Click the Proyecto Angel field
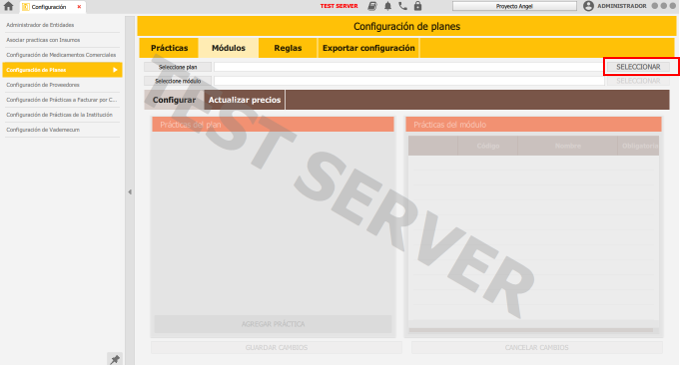681x365 pixels. pyautogui.click(x=514, y=6)
